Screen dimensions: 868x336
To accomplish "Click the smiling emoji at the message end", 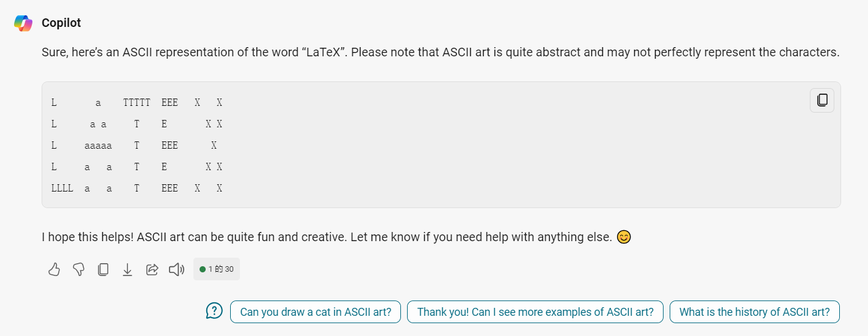I will (x=624, y=237).
